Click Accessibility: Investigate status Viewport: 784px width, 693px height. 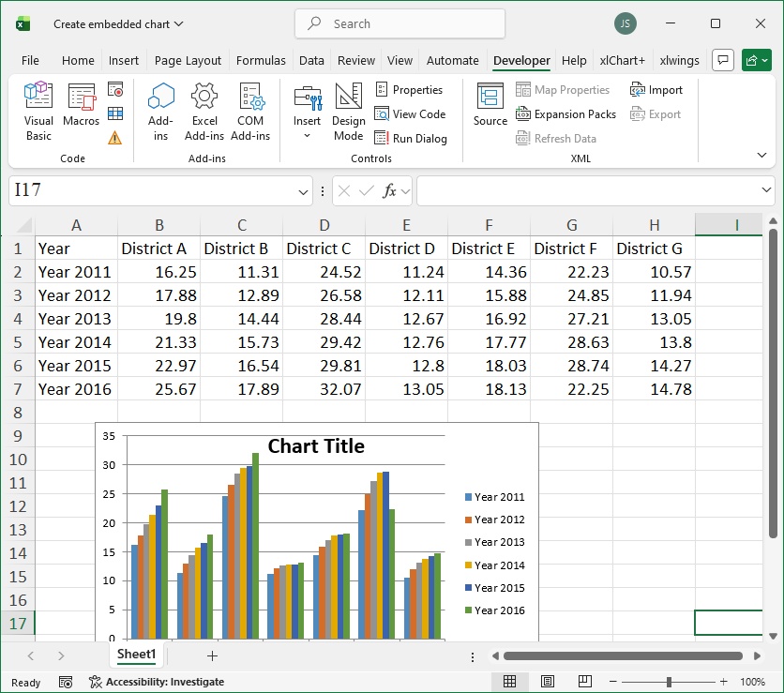(157, 682)
